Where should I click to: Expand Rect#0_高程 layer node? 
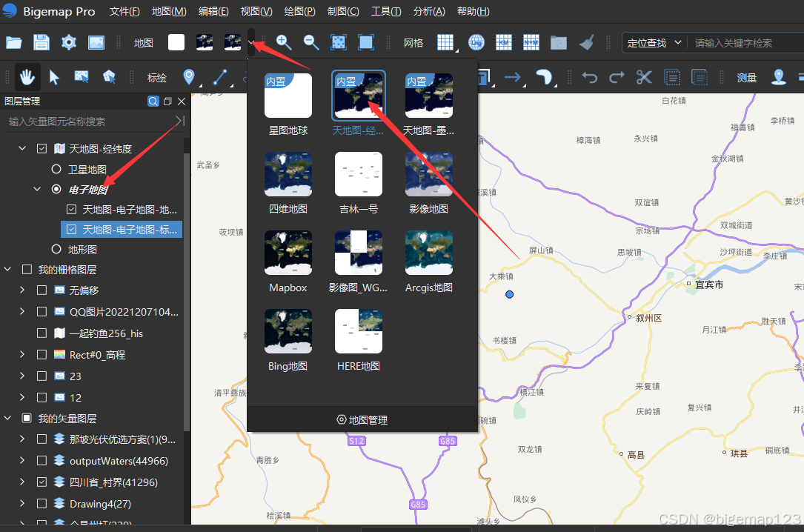click(22, 354)
